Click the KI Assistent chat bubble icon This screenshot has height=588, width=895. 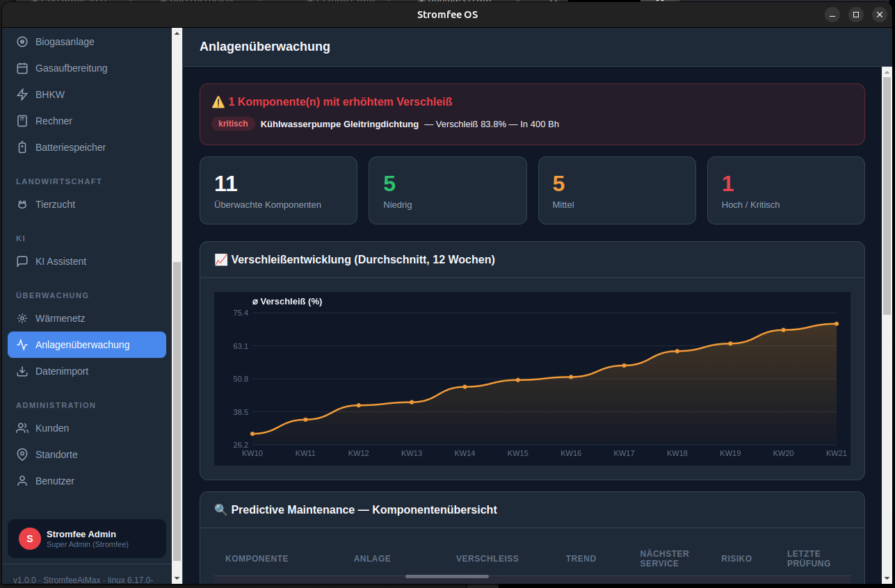pos(22,261)
